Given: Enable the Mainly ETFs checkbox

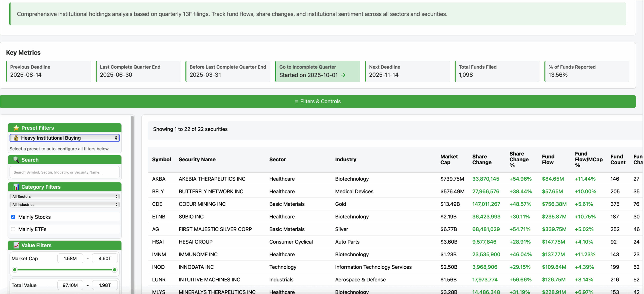Looking at the screenshot, I should tap(13, 229).
